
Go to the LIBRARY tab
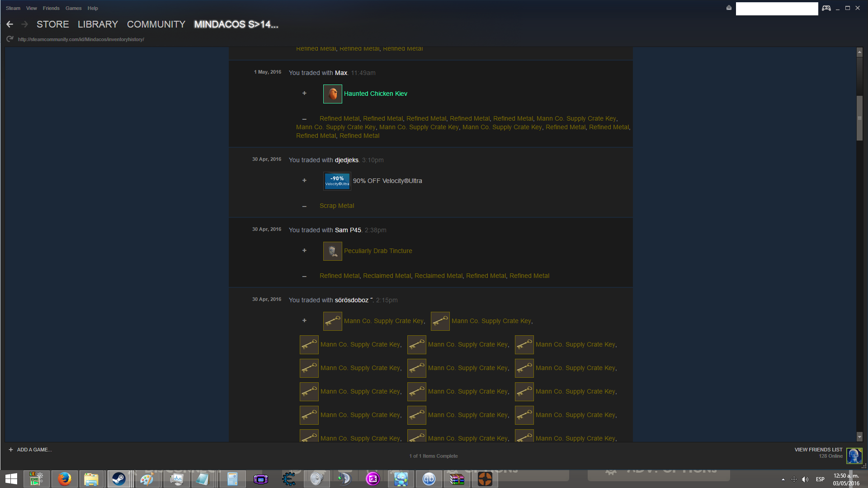click(98, 24)
